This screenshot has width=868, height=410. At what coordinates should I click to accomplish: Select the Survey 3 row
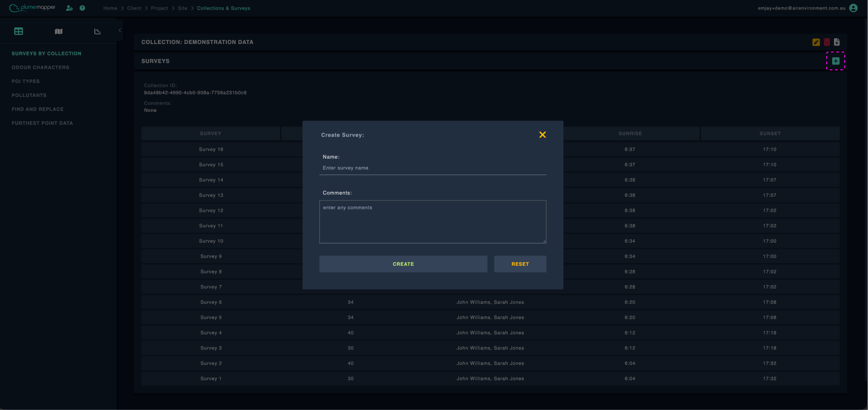490,348
